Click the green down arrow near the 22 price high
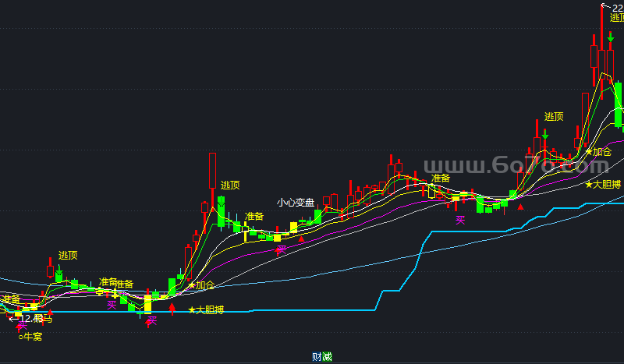 [x=611, y=37]
